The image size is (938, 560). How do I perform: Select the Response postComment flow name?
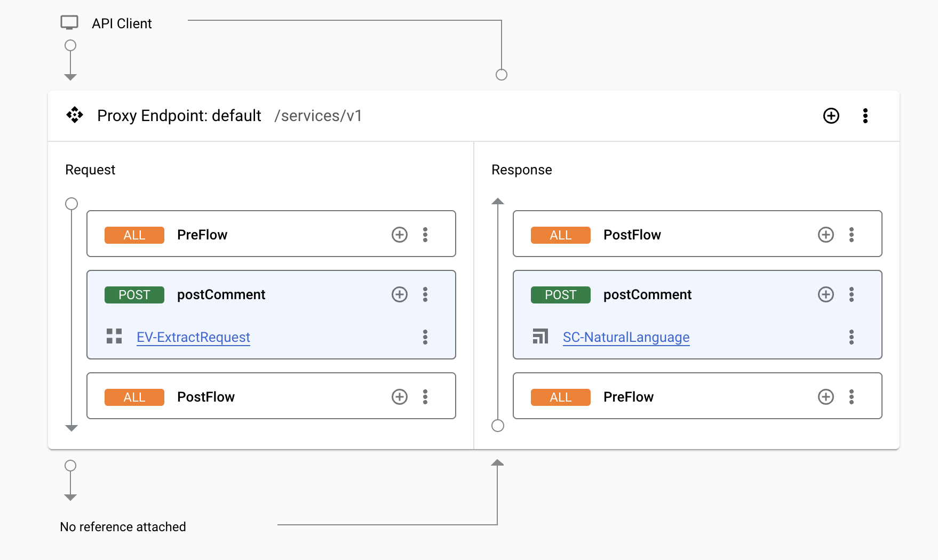point(647,294)
